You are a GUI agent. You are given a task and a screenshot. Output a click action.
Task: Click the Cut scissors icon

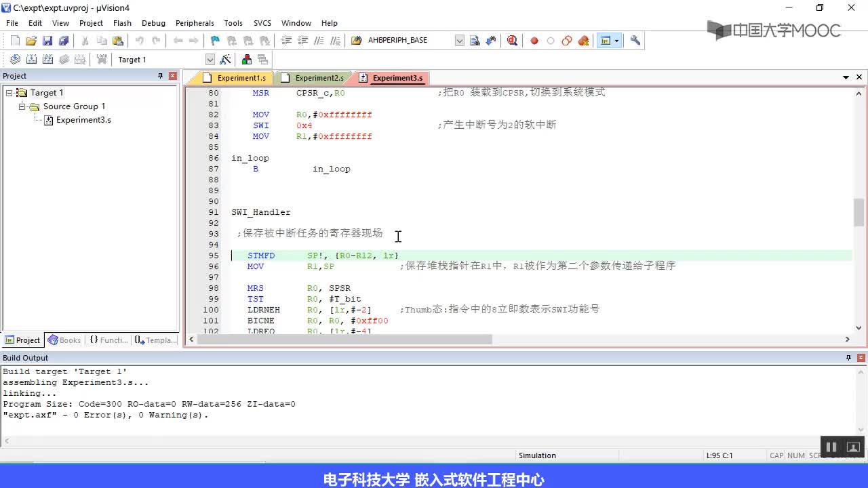point(85,41)
